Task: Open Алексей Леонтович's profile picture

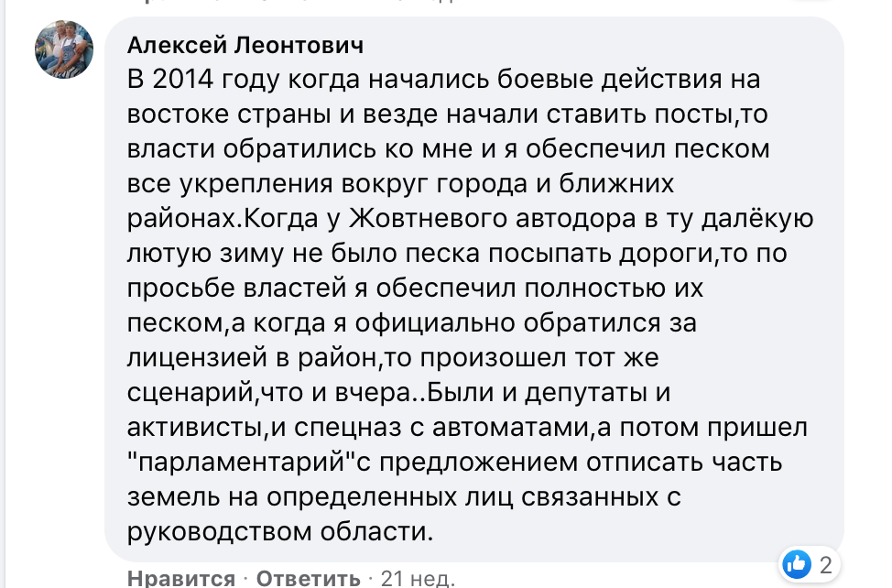Action: pyautogui.click(x=64, y=49)
